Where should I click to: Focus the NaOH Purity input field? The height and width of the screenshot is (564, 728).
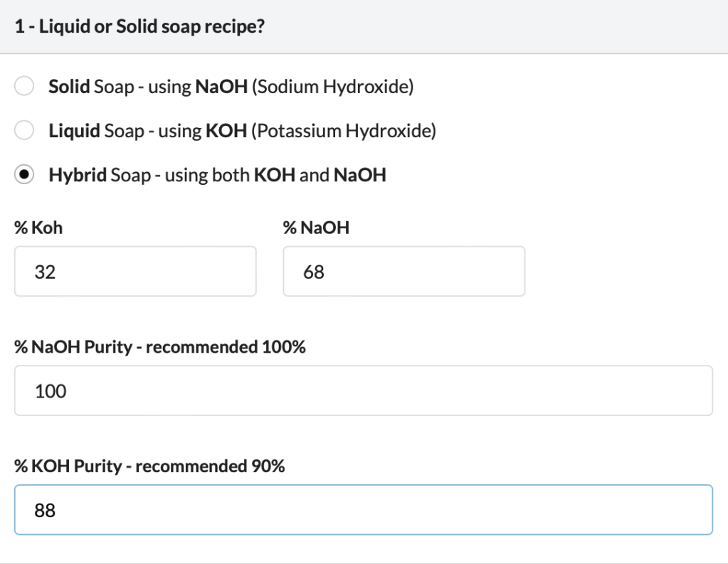pyautogui.click(x=363, y=390)
